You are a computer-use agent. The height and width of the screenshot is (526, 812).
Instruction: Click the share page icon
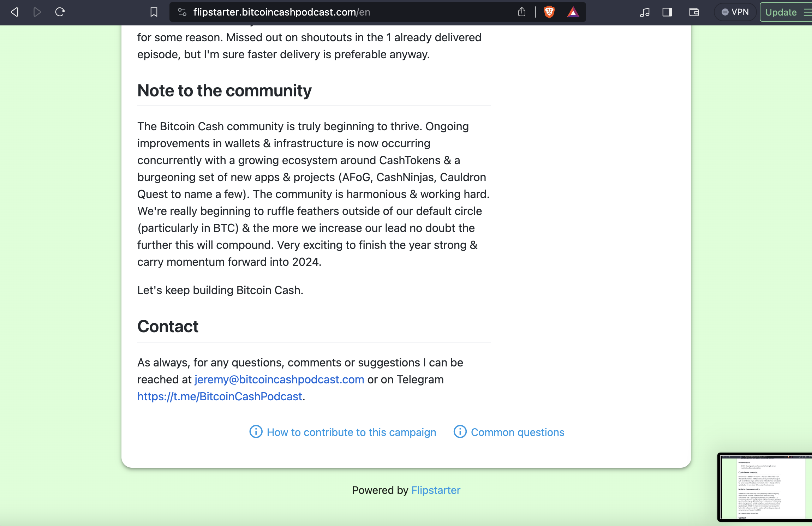(522, 12)
